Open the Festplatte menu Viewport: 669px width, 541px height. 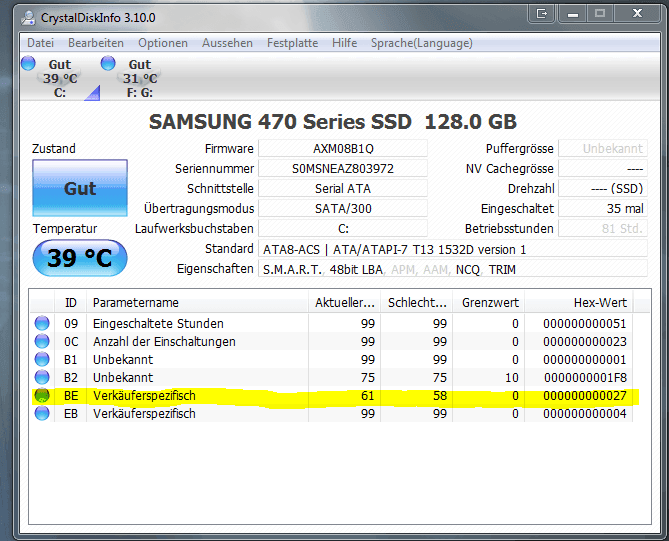click(x=293, y=43)
